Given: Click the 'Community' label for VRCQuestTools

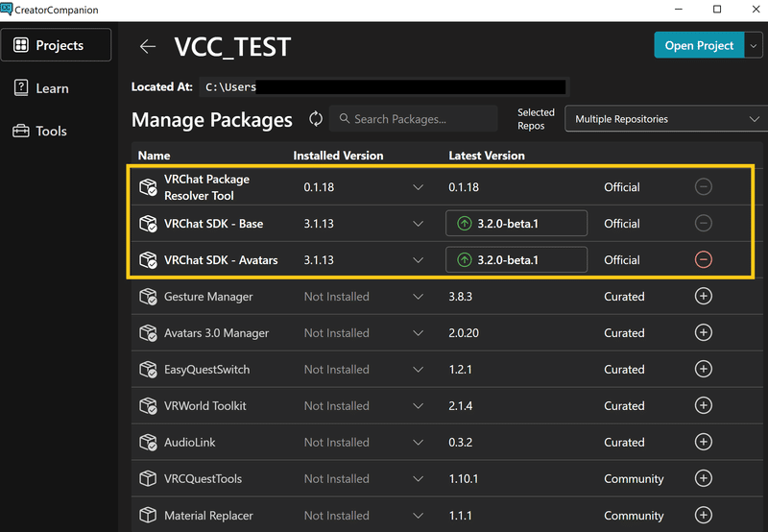Looking at the screenshot, I should pyautogui.click(x=634, y=478).
